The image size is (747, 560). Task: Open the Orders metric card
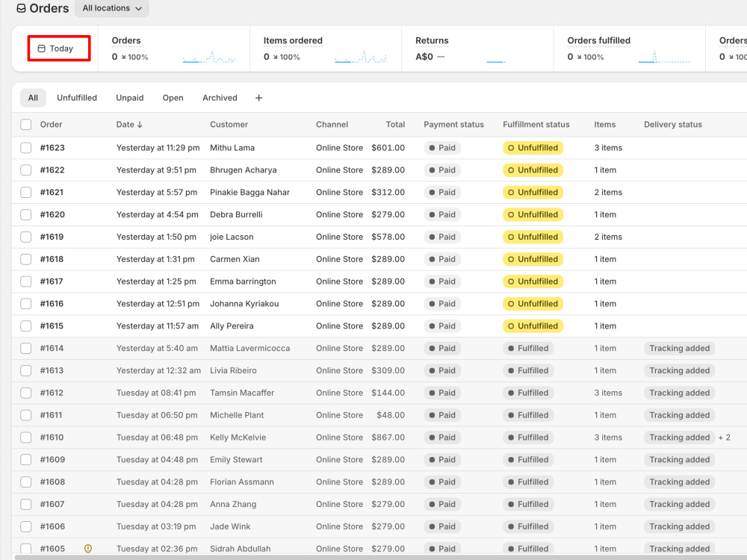click(x=173, y=49)
